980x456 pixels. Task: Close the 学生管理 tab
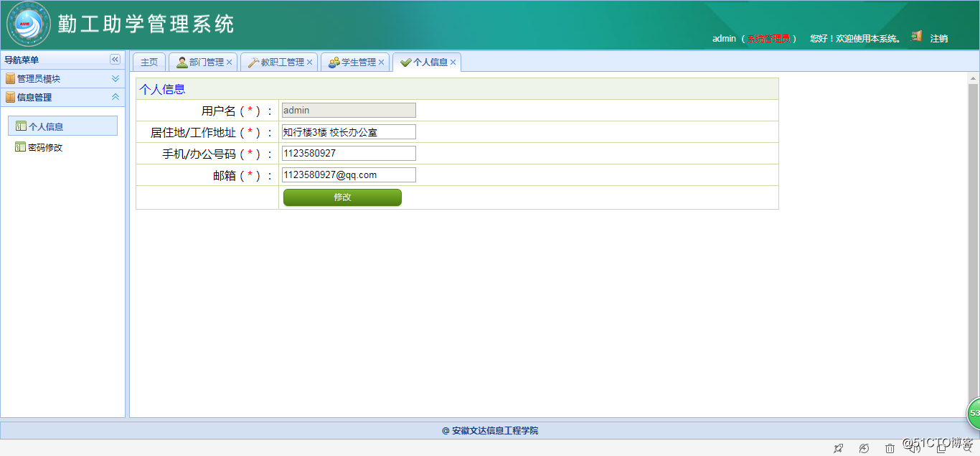coord(382,62)
